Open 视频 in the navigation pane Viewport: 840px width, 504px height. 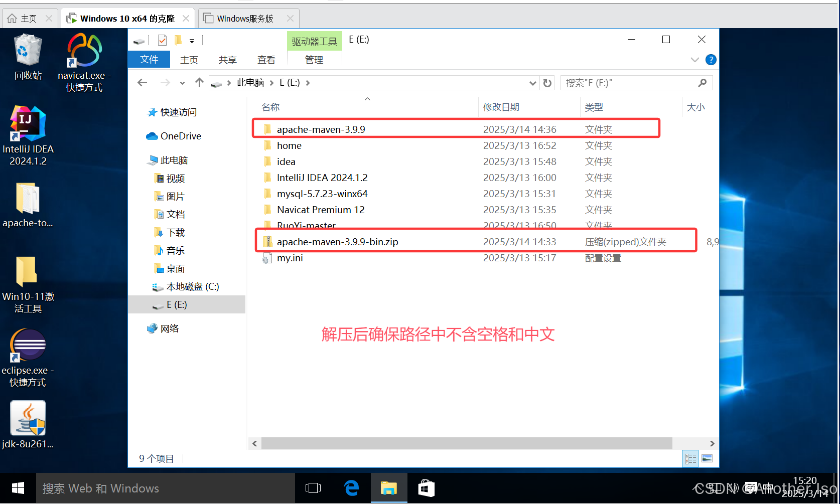[170, 179]
